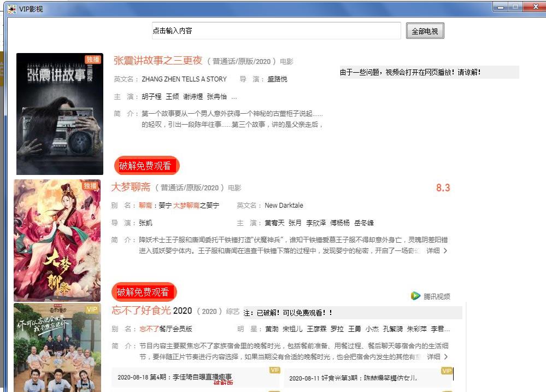Click star 小杰 link
The height and width of the screenshot is (392, 546).
click(x=372, y=329)
